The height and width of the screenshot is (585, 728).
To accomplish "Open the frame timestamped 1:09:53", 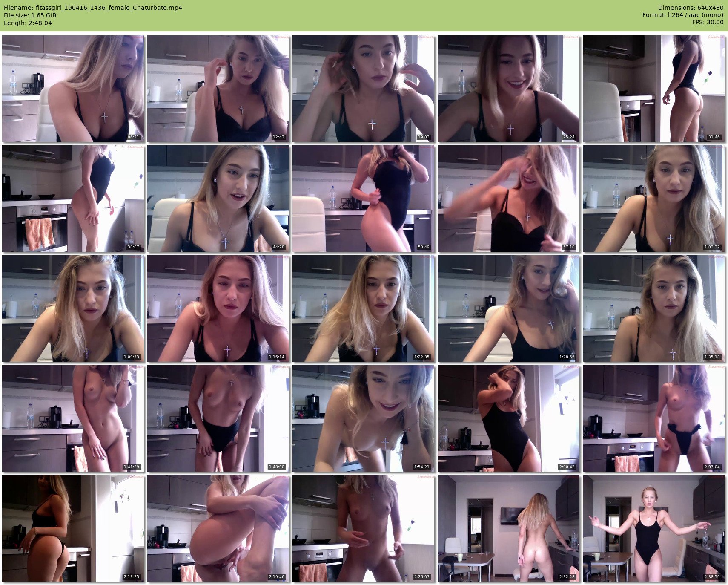I will click(73, 308).
